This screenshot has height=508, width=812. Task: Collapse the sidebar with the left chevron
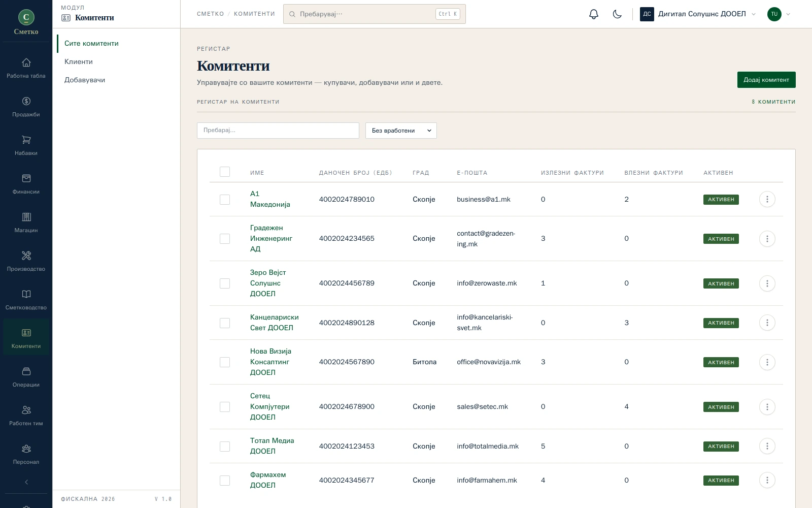[26, 482]
